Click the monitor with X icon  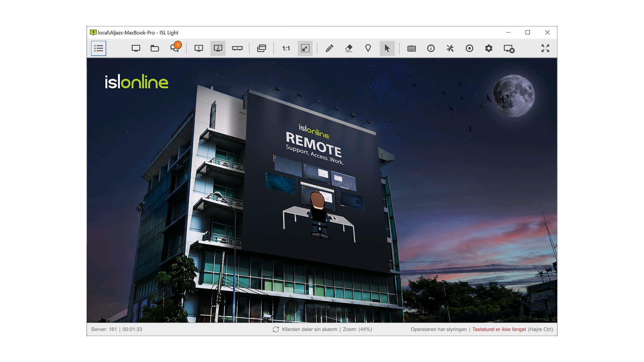pyautogui.click(x=509, y=49)
